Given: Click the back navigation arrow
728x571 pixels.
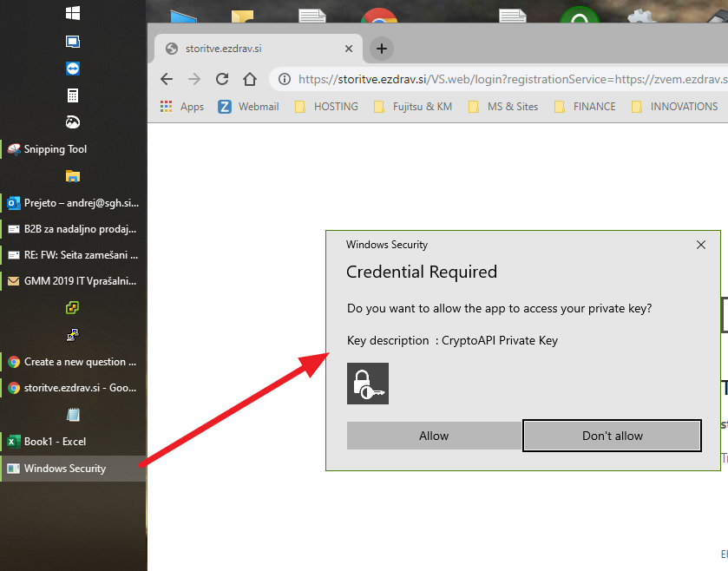Looking at the screenshot, I should 166,79.
